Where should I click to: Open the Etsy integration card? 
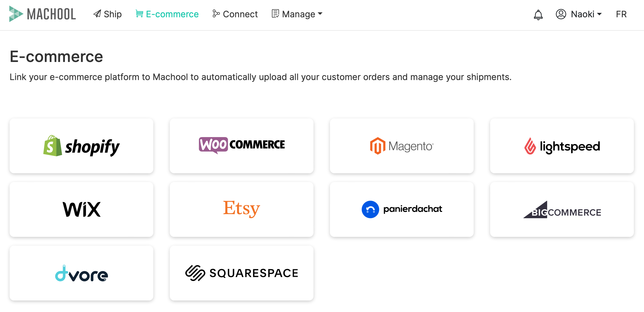[x=242, y=209]
